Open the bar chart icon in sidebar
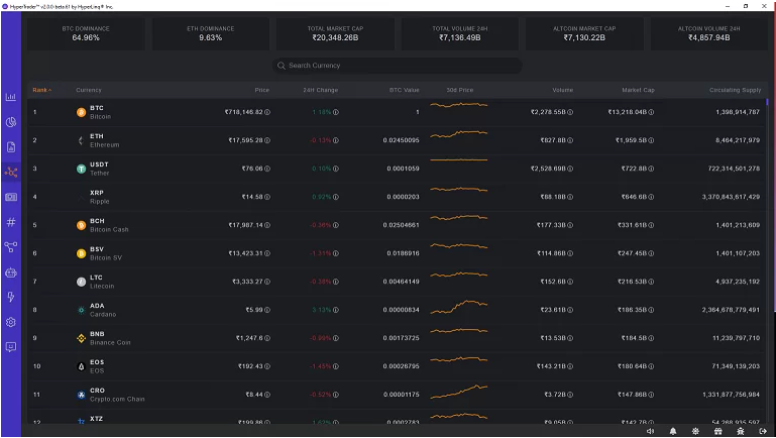The width and height of the screenshot is (776, 438). pos(11,97)
